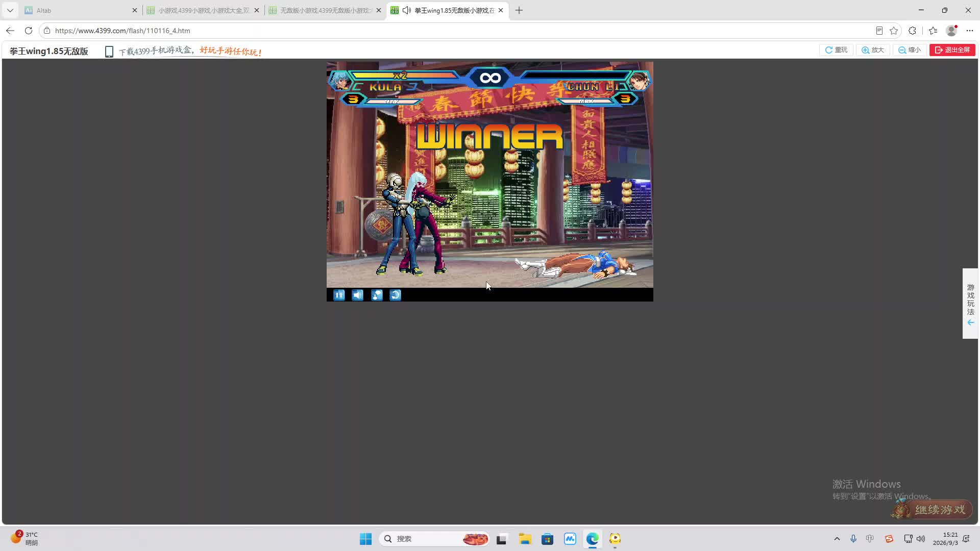Close the 无敌版小游戏 tab
This screenshot has height=551, width=980.
tap(379, 10)
